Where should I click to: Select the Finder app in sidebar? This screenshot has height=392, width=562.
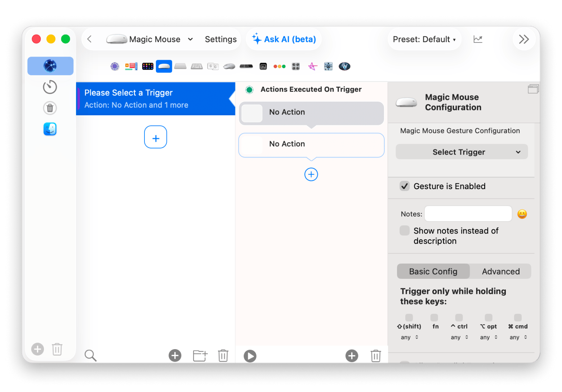pos(50,129)
